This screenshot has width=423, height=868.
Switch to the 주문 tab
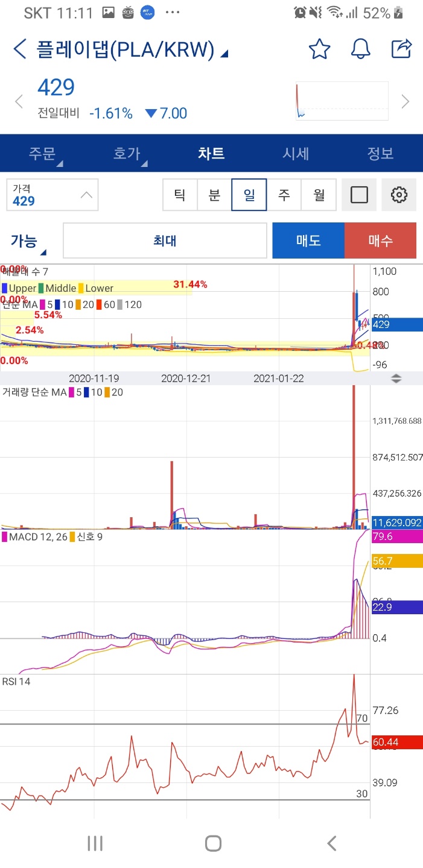click(x=42, y=153)
